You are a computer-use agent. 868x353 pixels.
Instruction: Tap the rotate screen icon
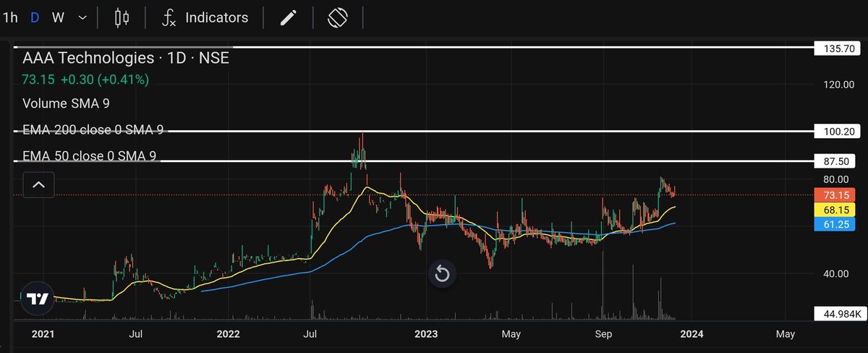click(x=338, y=17)
